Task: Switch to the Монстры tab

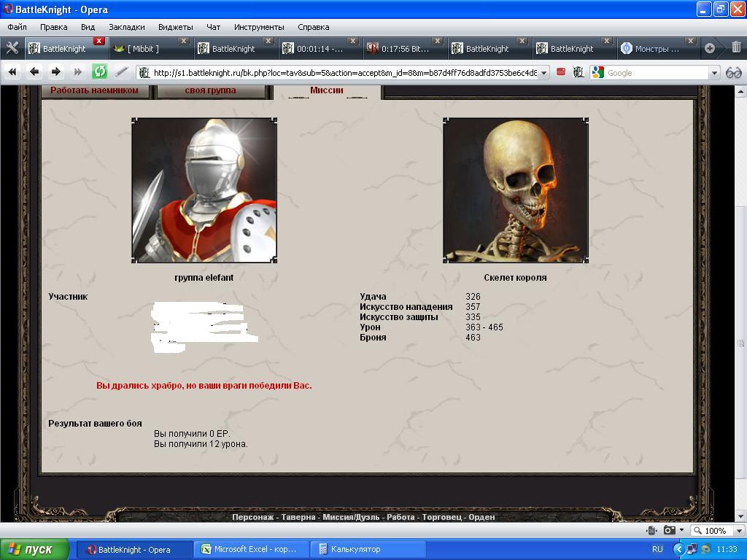Action: (x=657, y=49)
